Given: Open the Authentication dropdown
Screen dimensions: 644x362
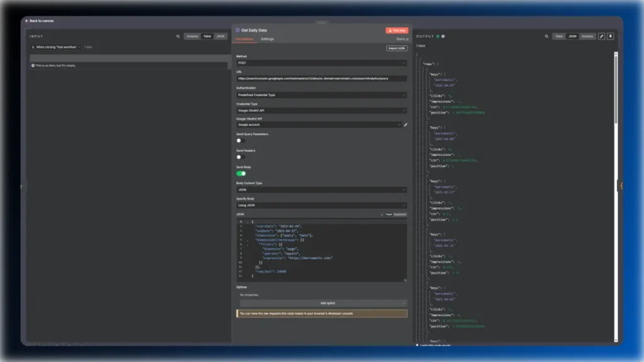Looking at the screenshot, I should pos(321,95).
